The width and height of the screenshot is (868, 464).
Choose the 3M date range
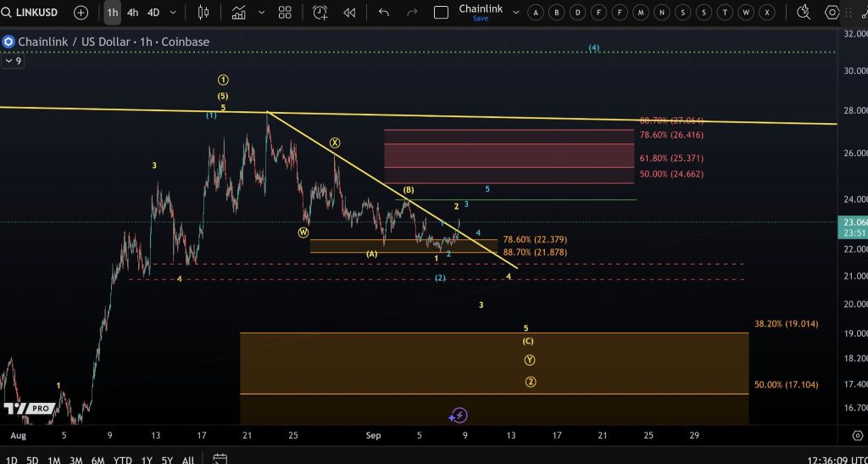point(76,460)
